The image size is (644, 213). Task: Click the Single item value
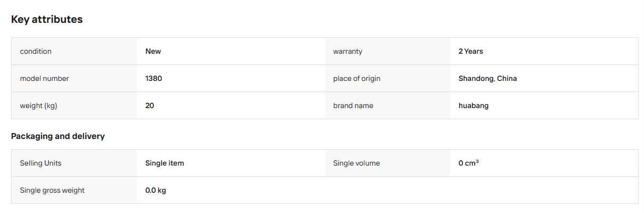(165, 163)
